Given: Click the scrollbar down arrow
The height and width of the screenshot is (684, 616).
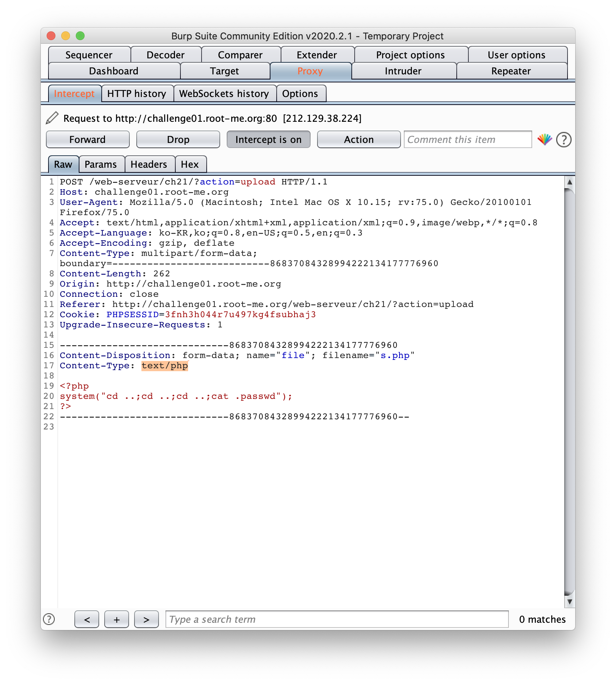Looking at the screenshot, I should tap(569, 602).
